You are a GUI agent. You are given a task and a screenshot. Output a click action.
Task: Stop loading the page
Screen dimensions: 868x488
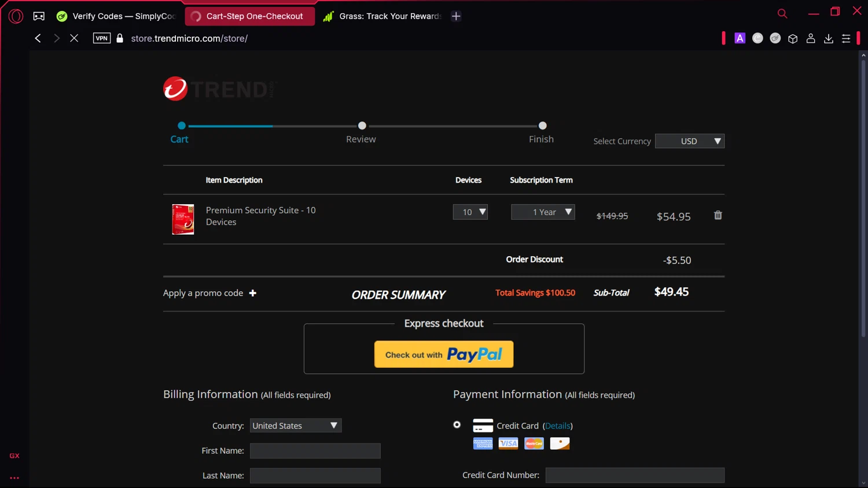tap(74, 38)
